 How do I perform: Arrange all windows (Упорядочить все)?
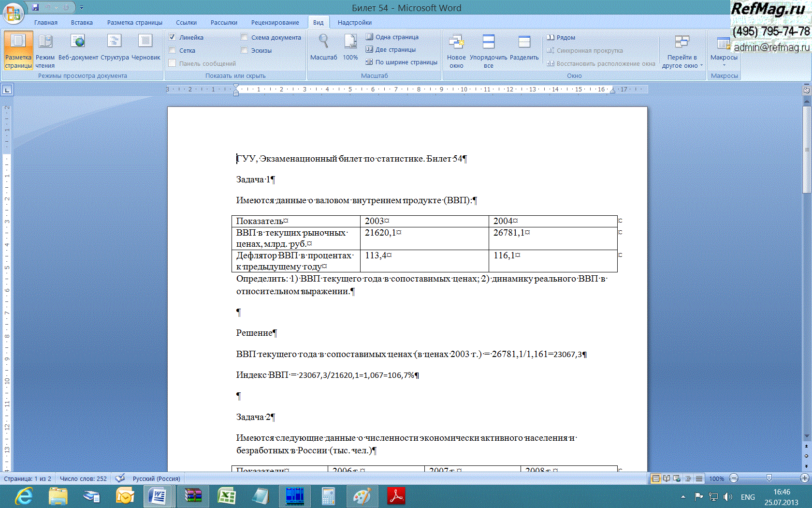click(x=488, y=51)
